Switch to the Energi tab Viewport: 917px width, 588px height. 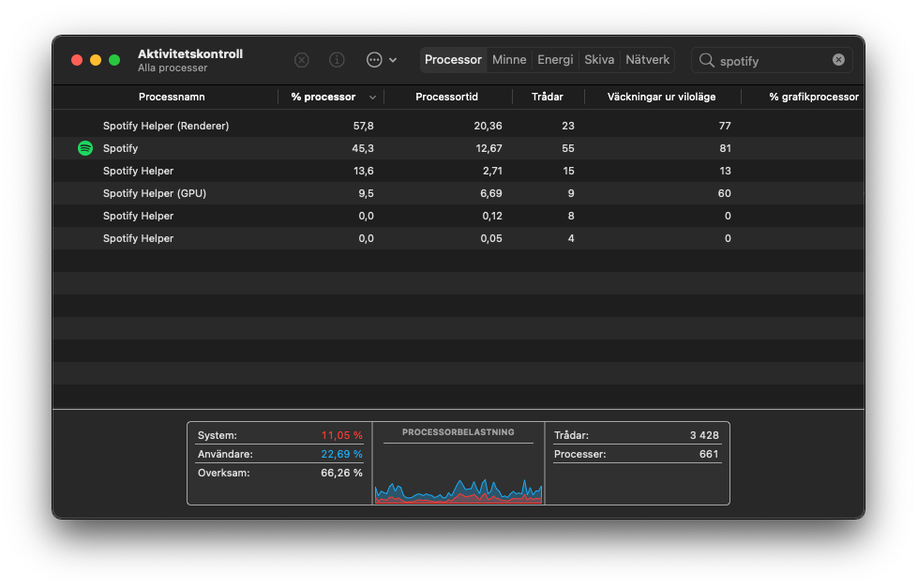coord(555,60)
